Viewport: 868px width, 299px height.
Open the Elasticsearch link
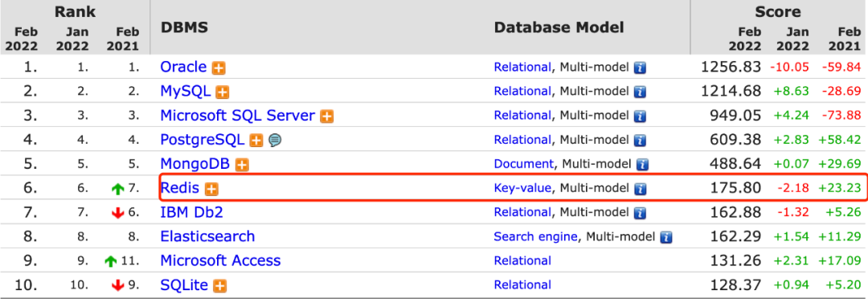[x=207, y=237]
